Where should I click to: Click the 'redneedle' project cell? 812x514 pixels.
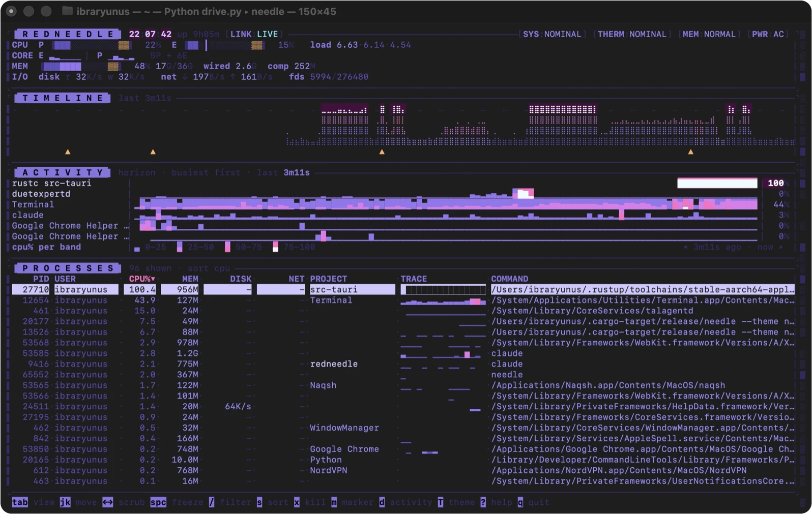pos(334,364)
